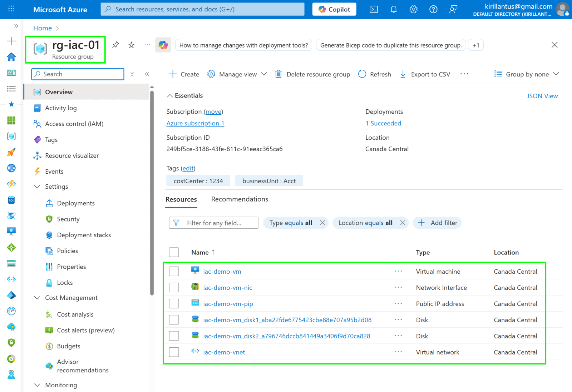
Task: Click the Refresh toolbar icon
Action: pos(362,74)
